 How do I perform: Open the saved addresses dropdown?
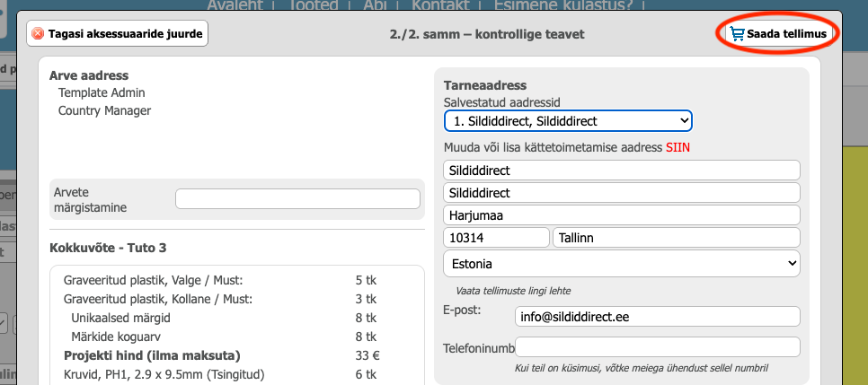568,120
